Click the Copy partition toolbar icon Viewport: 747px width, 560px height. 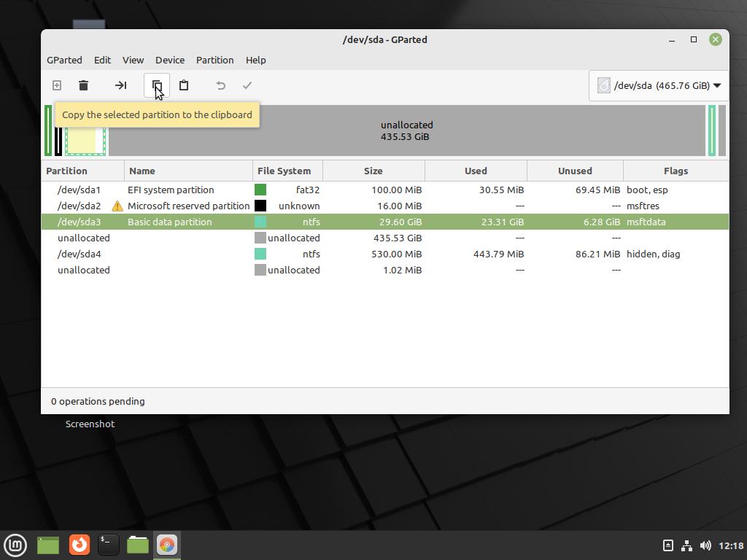157,85
